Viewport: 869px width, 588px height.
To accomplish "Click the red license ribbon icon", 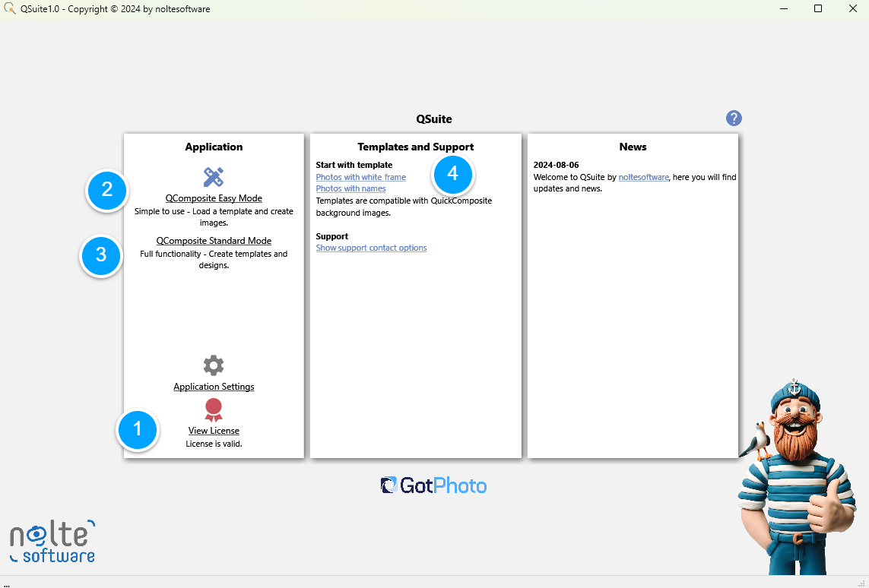I will click(214, 410).
